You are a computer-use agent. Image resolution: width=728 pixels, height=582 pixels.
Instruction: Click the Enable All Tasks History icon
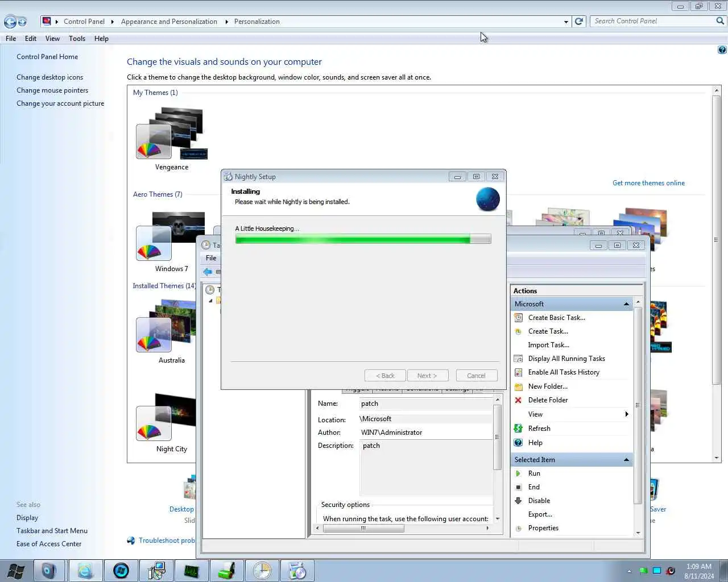pyautogui.click(x=518, y=372)
